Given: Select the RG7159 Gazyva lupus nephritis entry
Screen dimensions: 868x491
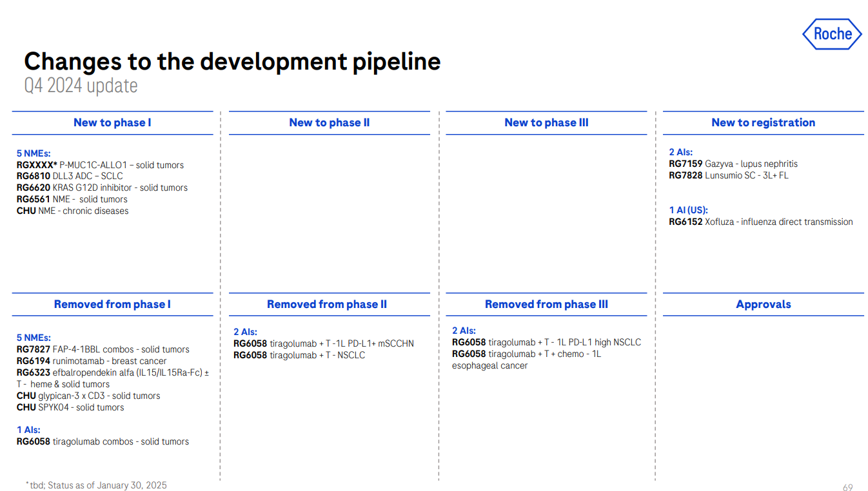Looking at the screenshot, I should [x=733, y=164].
